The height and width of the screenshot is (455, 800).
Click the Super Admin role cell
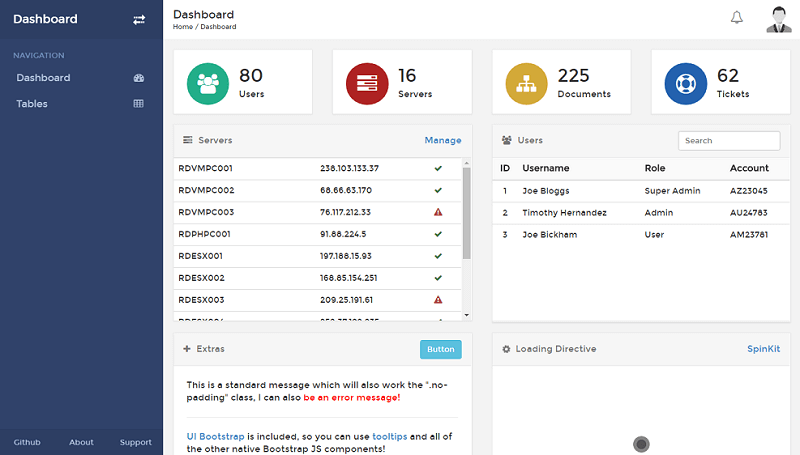pos(672,191)
